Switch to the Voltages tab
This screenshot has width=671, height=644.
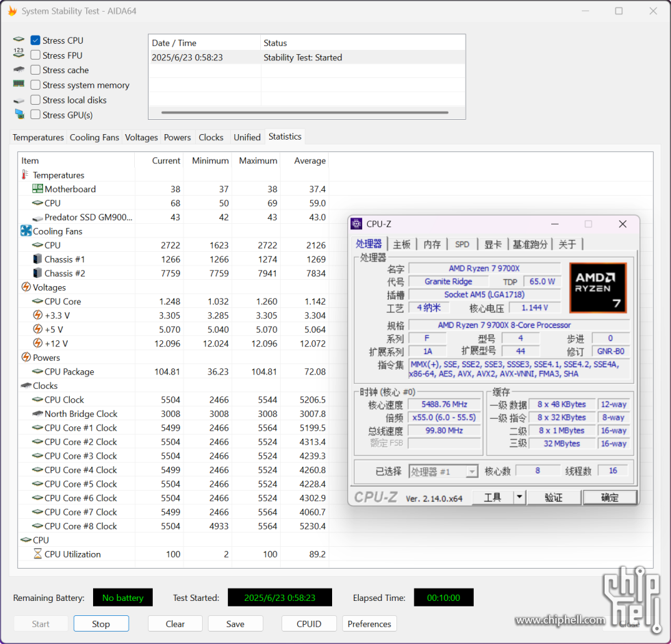coord(141,138)
